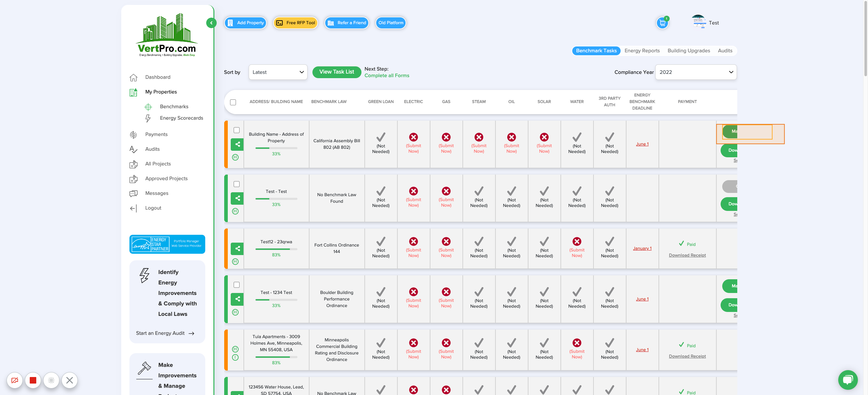Viewport: 868px width, 395px height.
Task: Close the recording toolbar
Action: coord(69,380)
